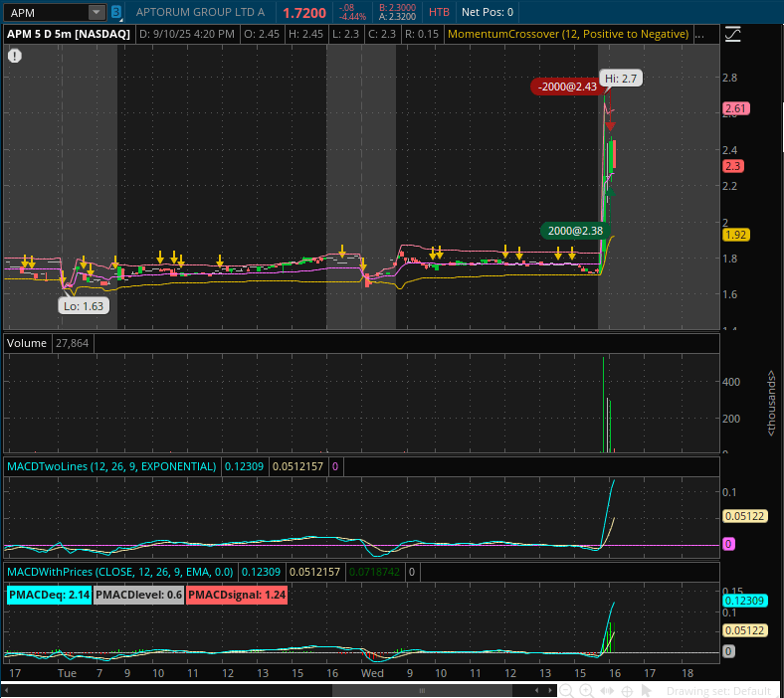Click the -2000@2.43 sell order bubble
This screenshot has height=698, width=784.
(x=566, y=87)
